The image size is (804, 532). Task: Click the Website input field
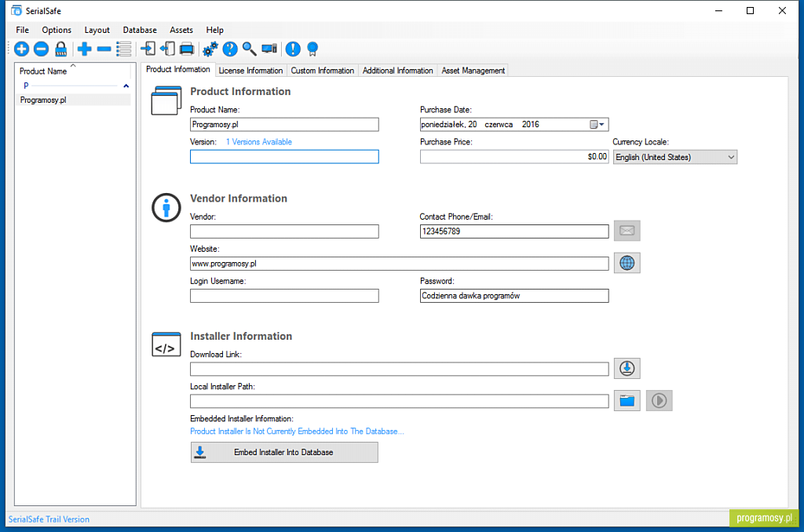400,264
